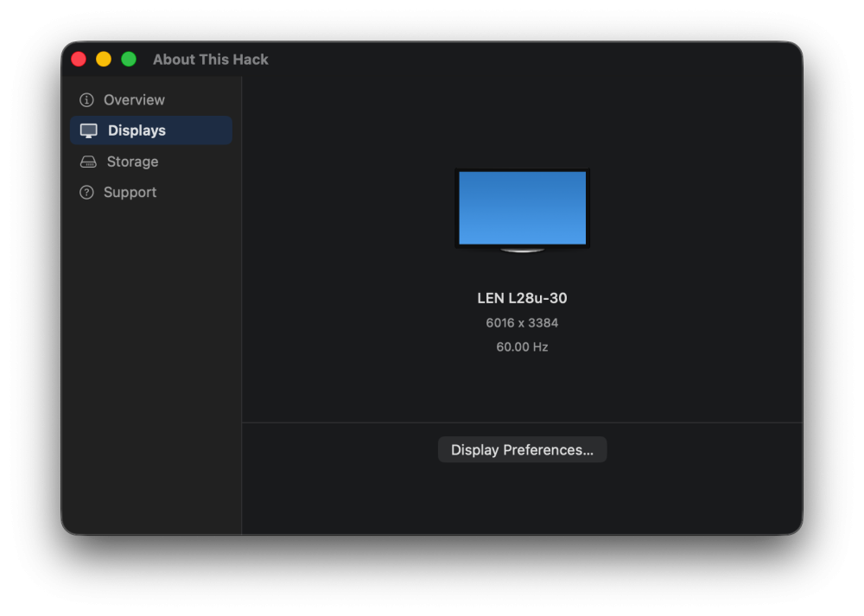Click the blue monitor illustration
The image size is (864, 616).
pyautogui.click(x=522, y=208)
